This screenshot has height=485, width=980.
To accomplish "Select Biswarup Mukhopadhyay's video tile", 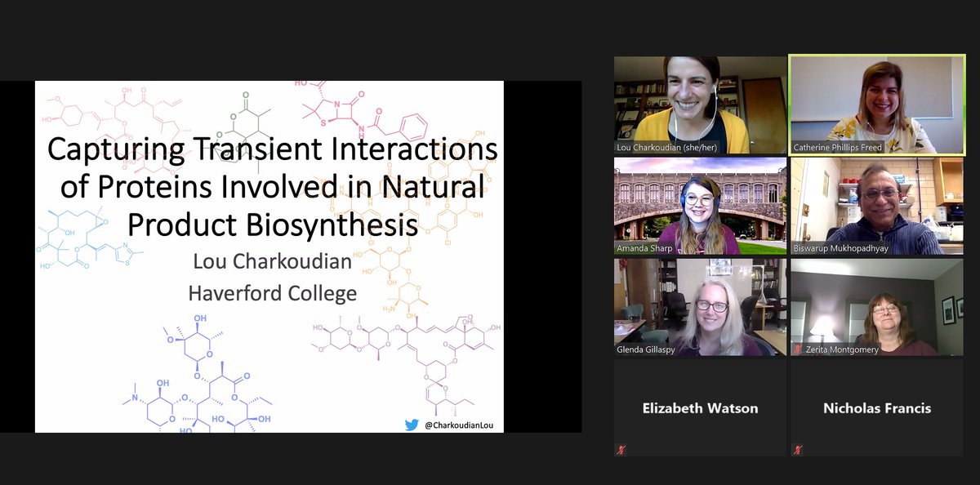I will point(877,206).
